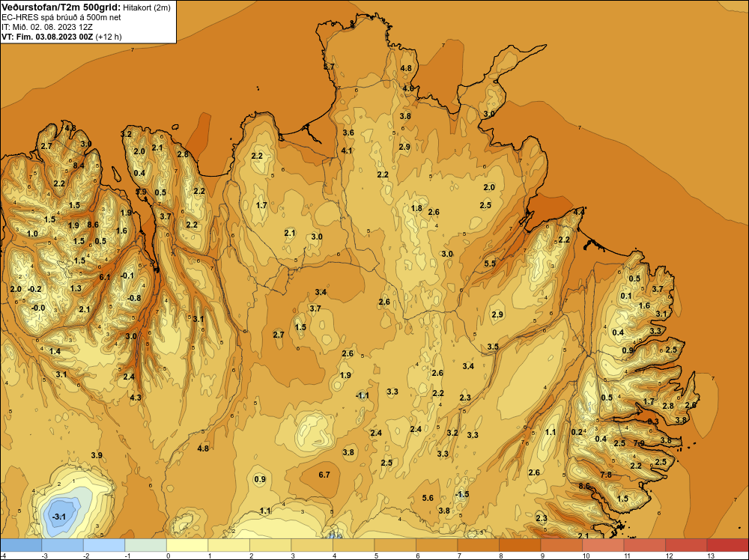Screen dimensions: 749x560
Task: Click the 1.8 temperature value
Action: (416, 208)
